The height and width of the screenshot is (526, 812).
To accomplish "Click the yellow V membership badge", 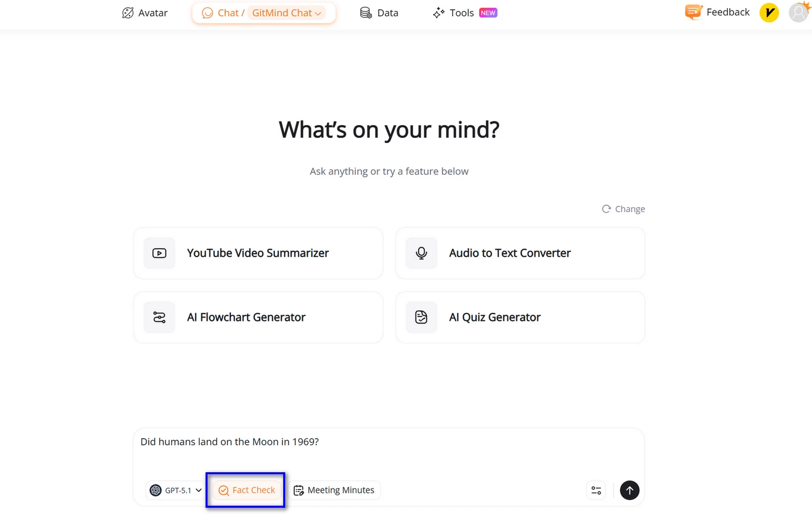I will pos(769,13).
